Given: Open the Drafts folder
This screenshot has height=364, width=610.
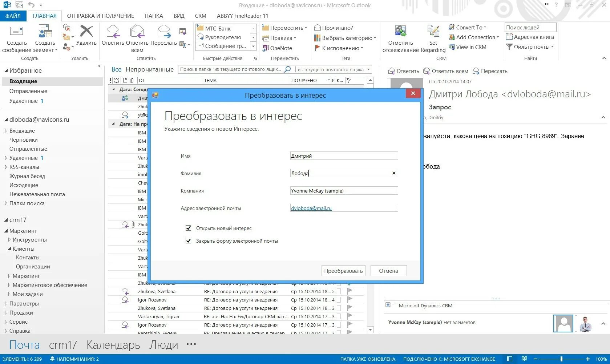Looking at the screenshot, I should [x=24, y=140].
